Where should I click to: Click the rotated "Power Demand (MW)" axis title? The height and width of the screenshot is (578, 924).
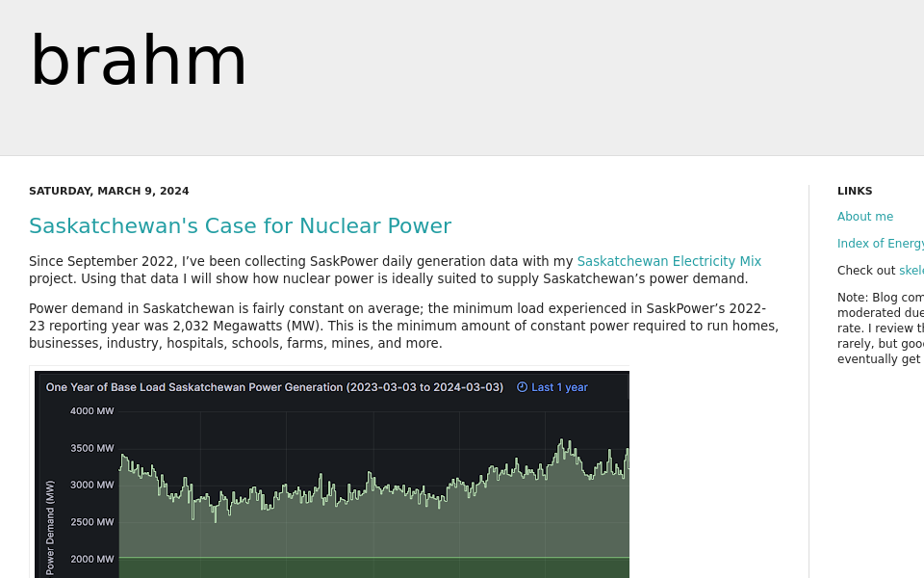[50, 527]
